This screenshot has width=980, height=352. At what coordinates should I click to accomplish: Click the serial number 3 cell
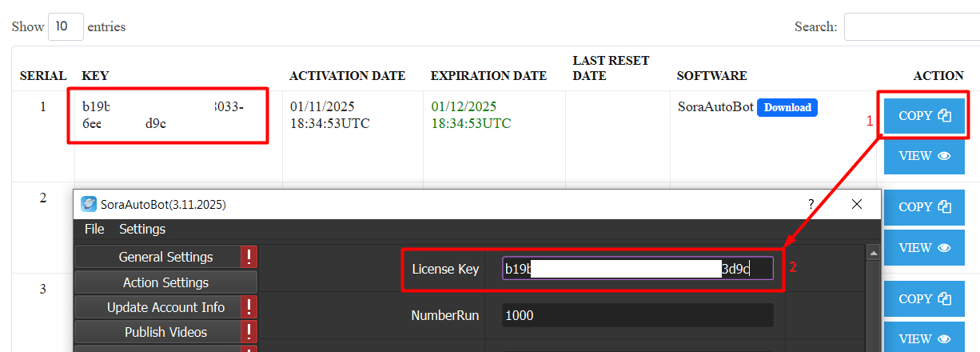[43, 289]
